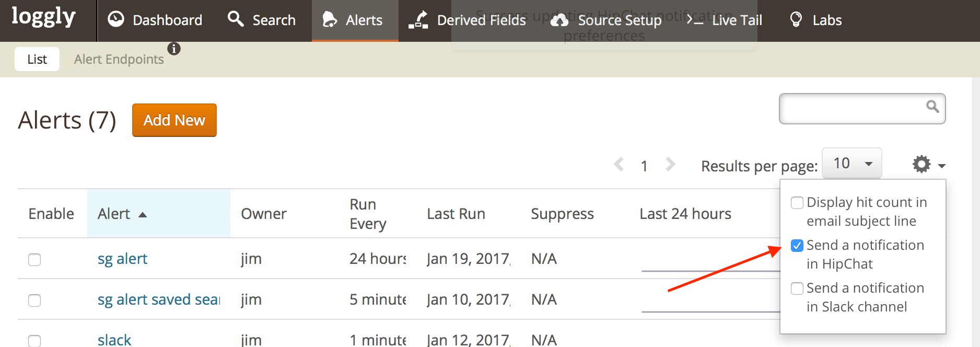Click the Derived Fields icon
Viewport: 980px width, 347px height.
[418, 20]
